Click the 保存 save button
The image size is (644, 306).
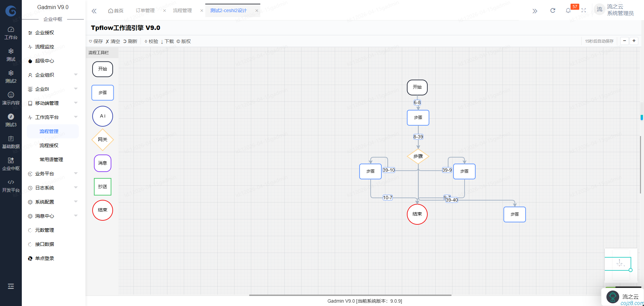click(x=96, y=41)
